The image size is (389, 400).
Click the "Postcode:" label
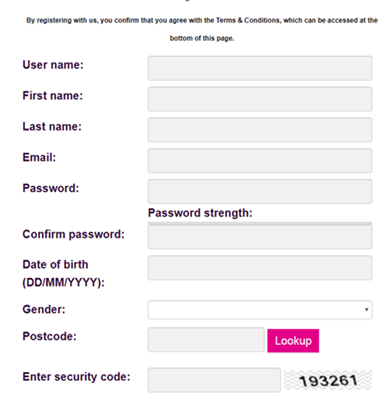[49, 336]
